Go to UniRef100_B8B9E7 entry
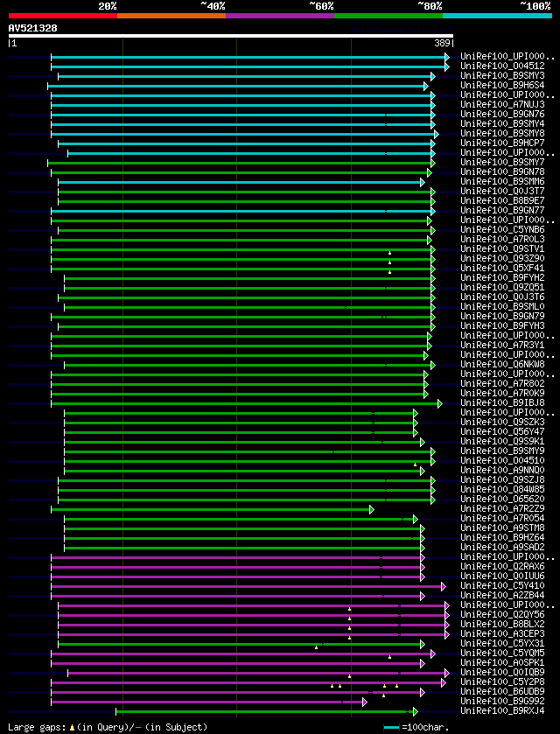The image size is (560, 734). [x=502, y=201]
